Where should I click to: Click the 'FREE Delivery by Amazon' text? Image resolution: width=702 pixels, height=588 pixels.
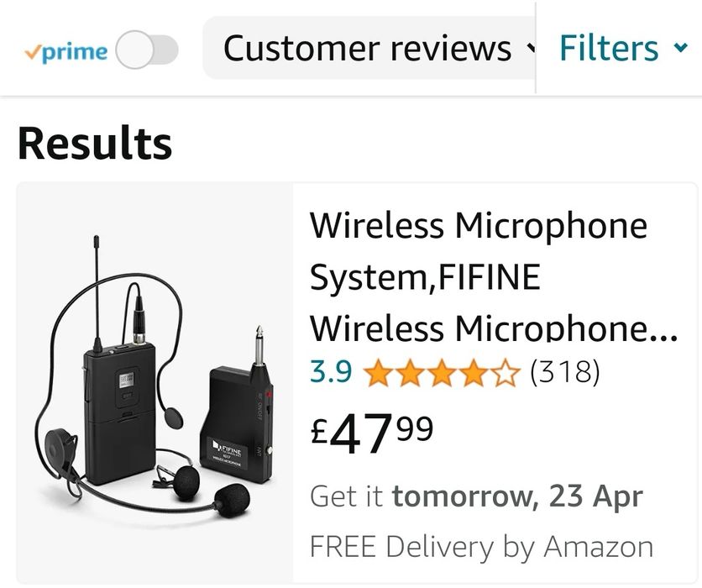[x=481, y=546]
